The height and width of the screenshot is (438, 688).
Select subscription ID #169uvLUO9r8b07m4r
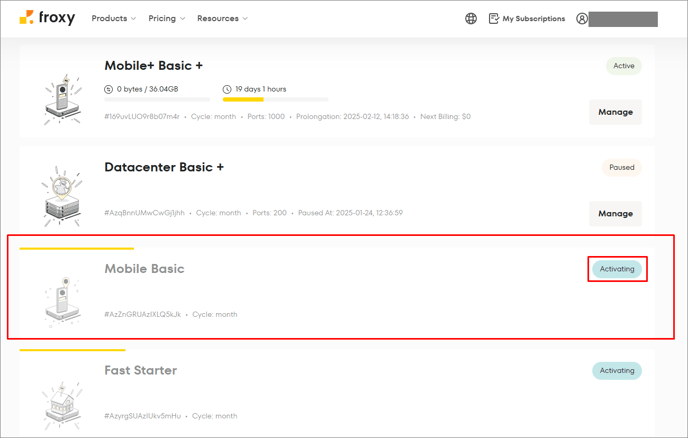[142, 117]
